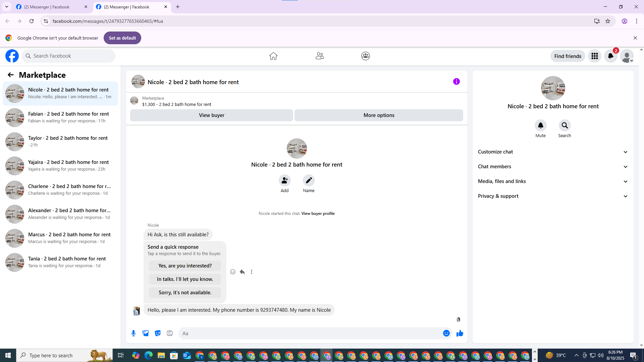Viewport: 644px width, 362px height.
Task: Send a thumbs-up like
Action: click(460, 333)
